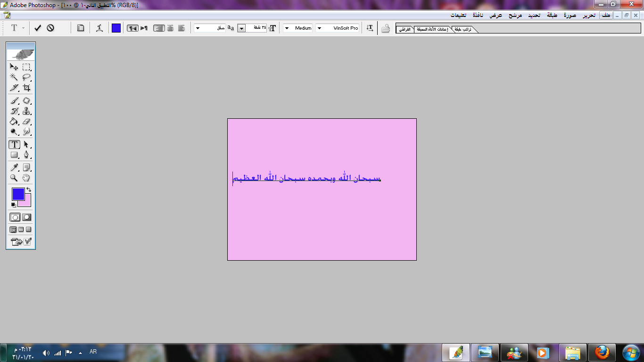Expand the font style Medium dropdown
Image resolution: width=644 pixels, height=362 pixels.
coord(287,28)
